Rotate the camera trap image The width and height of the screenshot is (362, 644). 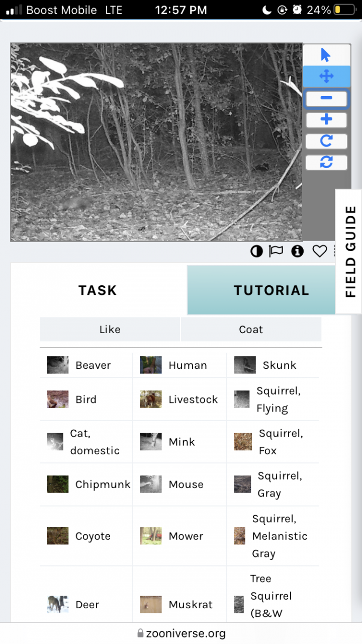click(x=326, y=141)
